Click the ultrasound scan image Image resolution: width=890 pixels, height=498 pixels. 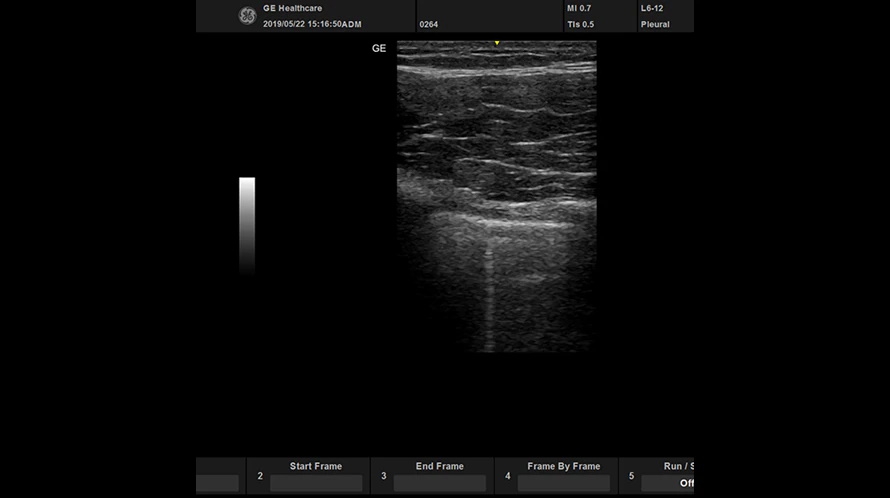[x=497, y=200]
